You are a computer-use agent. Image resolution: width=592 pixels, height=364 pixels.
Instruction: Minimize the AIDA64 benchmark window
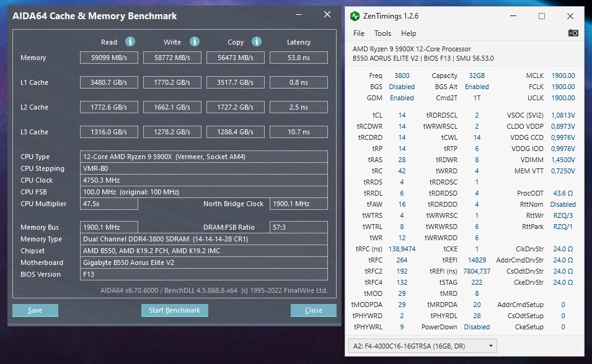point(299,15)
